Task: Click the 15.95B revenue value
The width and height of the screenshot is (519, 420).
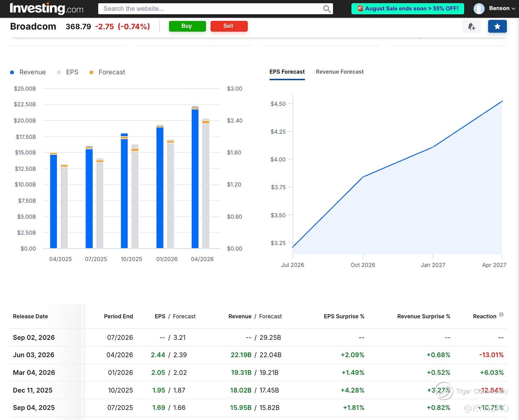Action: tap(241, 408)
